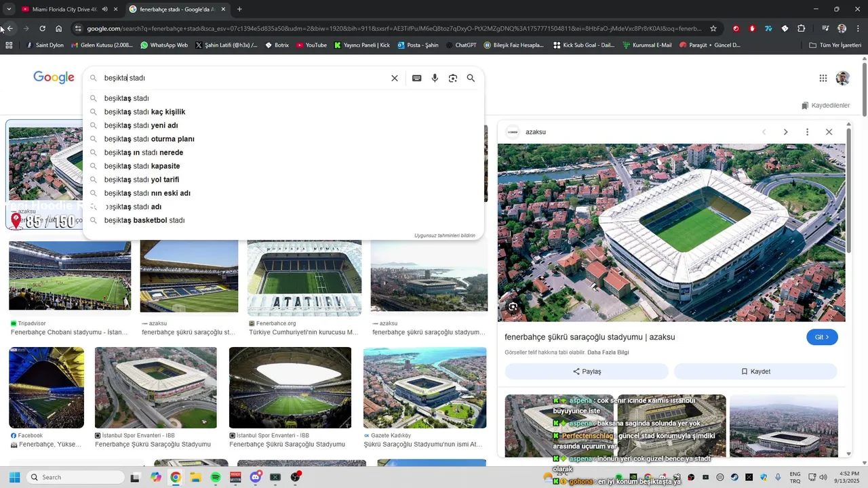Reload the current page
Image resolution: width=868 pixels, height=488 pixels.
[x=42, y=28]
